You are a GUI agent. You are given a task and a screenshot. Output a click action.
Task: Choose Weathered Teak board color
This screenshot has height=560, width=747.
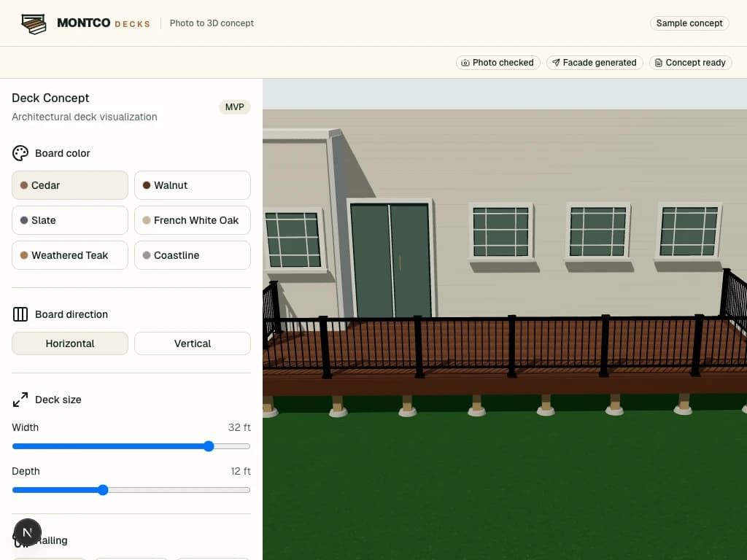pyautogui.click(x=70, y=255)
